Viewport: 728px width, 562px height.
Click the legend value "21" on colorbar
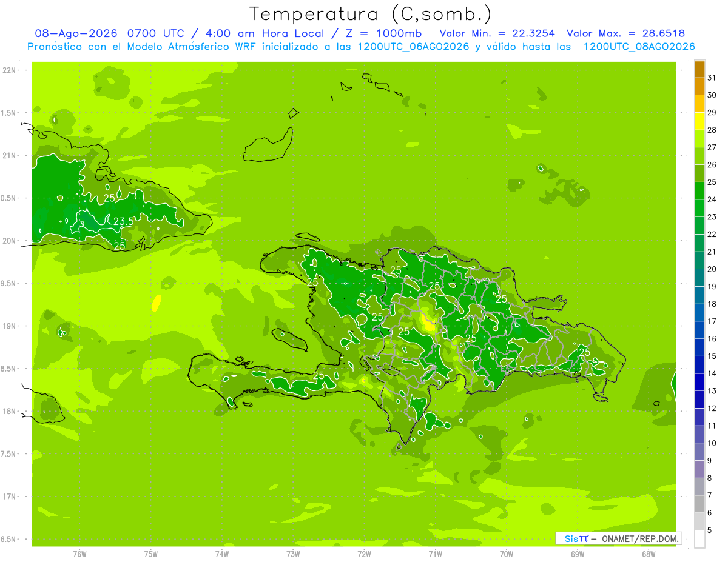(x=712, y=252)
